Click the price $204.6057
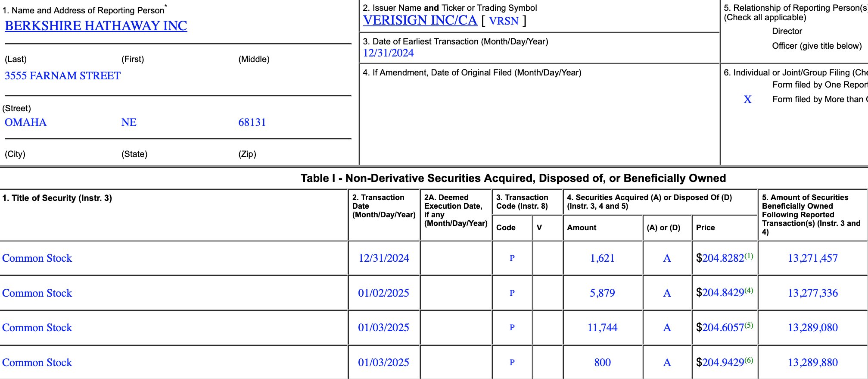 [x=720, y=328]
